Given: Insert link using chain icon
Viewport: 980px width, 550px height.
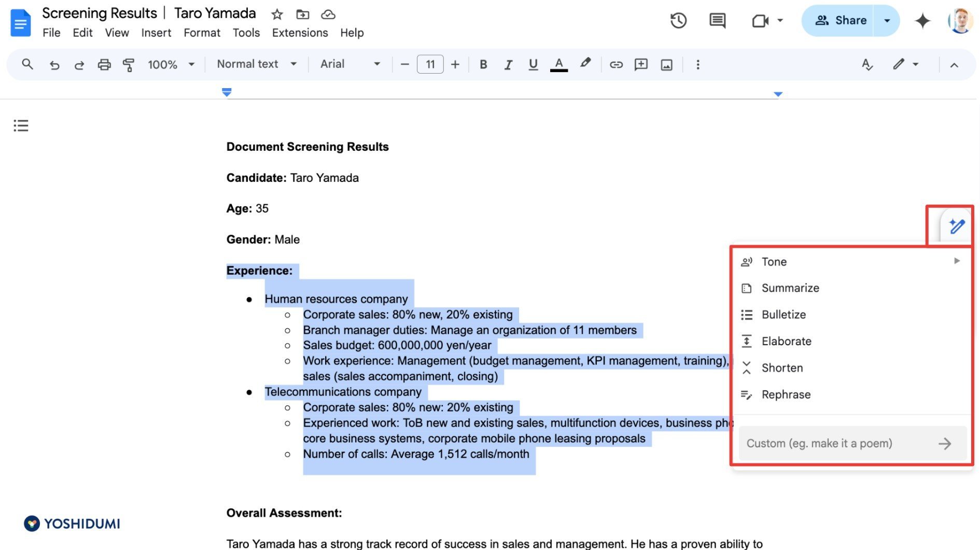Looking at the screenshot, I should (x=616, y=65).
